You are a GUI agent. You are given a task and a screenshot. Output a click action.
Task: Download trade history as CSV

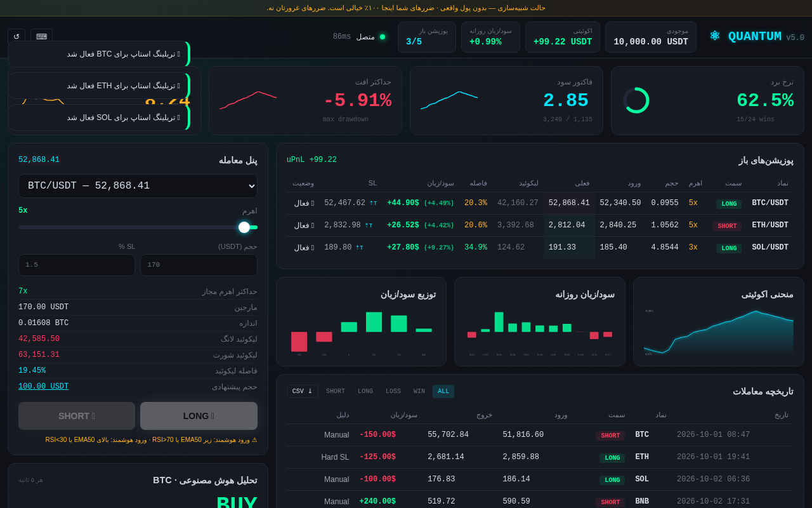(302, 391)
